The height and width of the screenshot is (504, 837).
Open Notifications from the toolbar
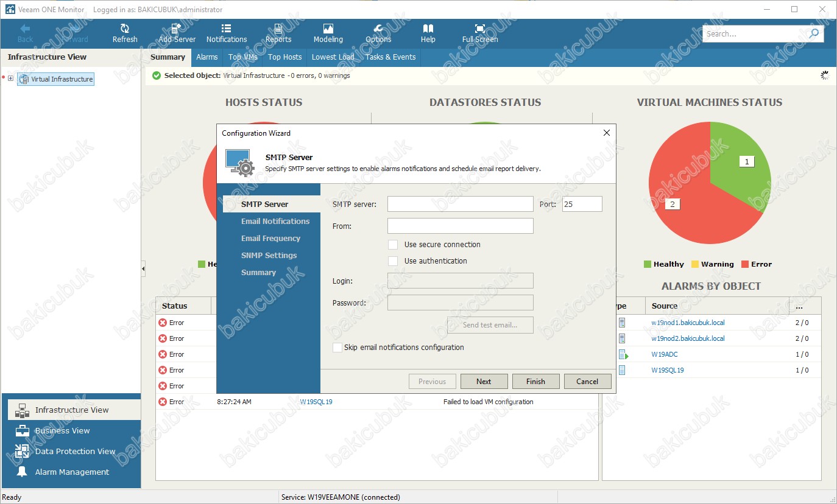click(x=227, y=33)
